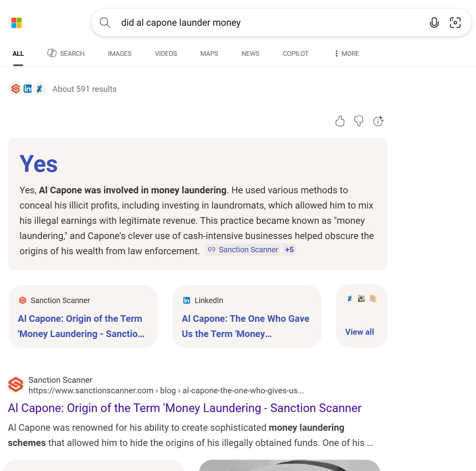Open the NEWS tab
This screenshot has width=476, height=471.
point(250,54)
